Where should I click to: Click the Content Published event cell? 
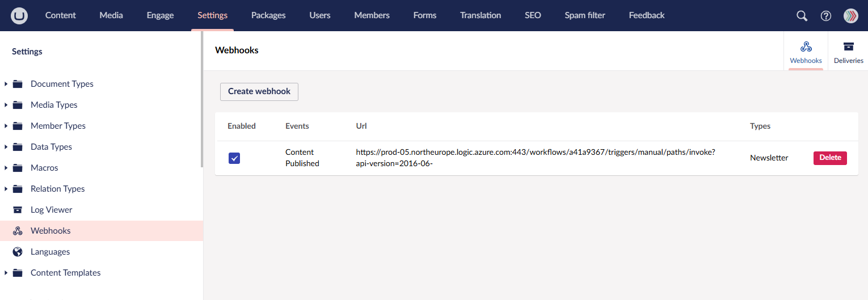point(302,158)
